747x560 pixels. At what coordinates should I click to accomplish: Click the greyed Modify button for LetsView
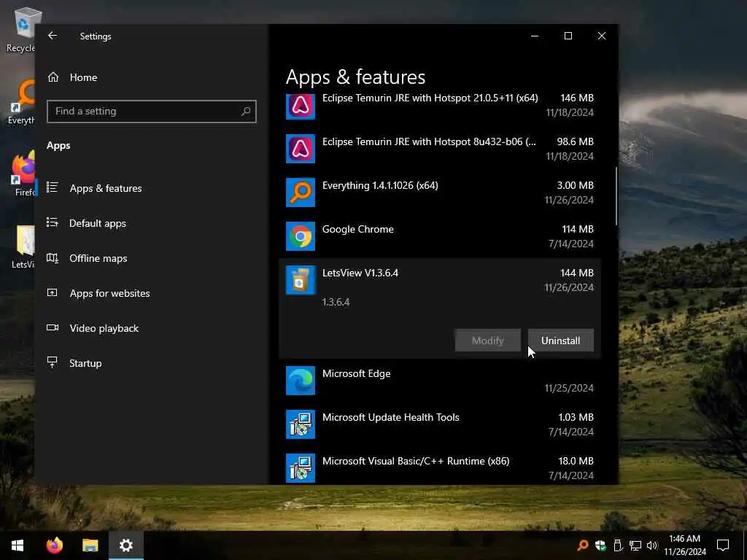[487, 341]
